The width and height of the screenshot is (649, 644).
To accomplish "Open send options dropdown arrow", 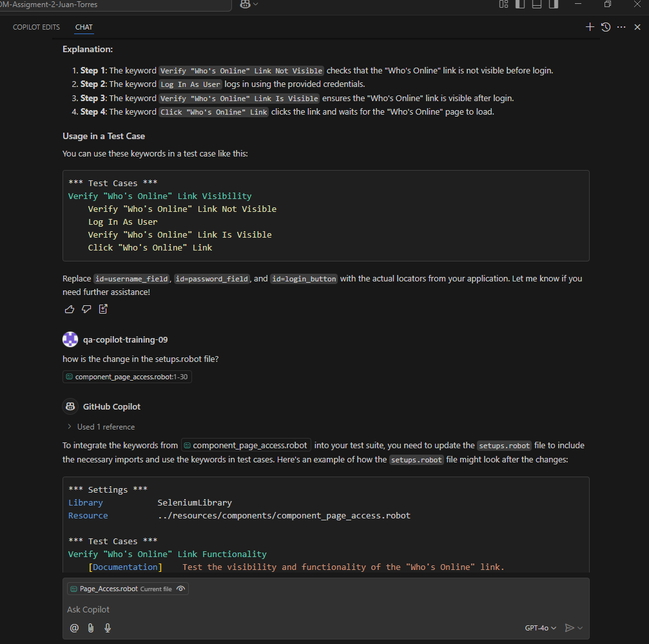I will 580,628.
